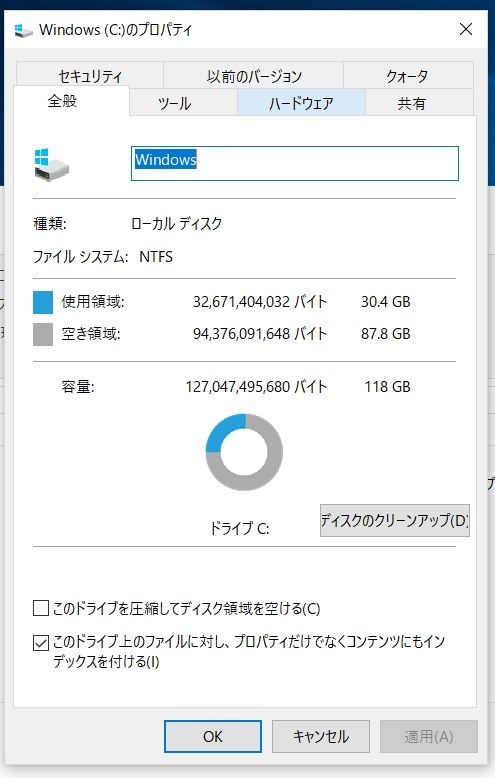Image resolution: width=495 pixels, height=778 pixels.
Task: Select the 全般 tab
Action: point(71,101)
